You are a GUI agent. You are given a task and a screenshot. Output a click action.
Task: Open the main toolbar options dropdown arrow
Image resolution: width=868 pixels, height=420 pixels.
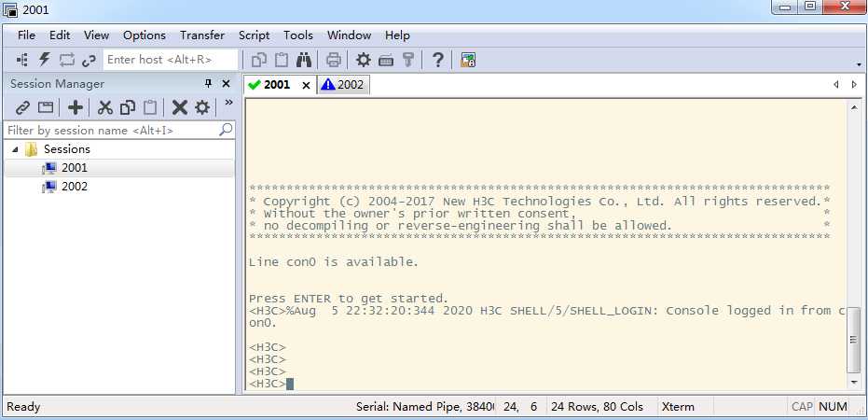click(859, 65)
